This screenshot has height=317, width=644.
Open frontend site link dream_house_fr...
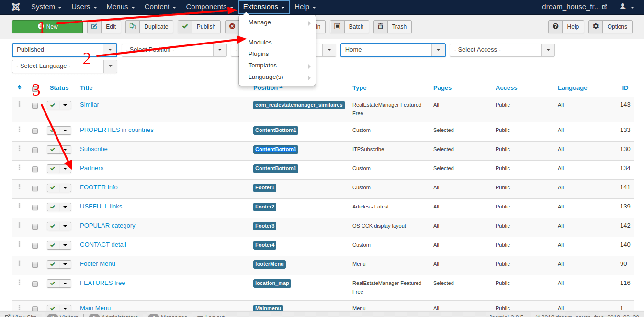[575, 7]
